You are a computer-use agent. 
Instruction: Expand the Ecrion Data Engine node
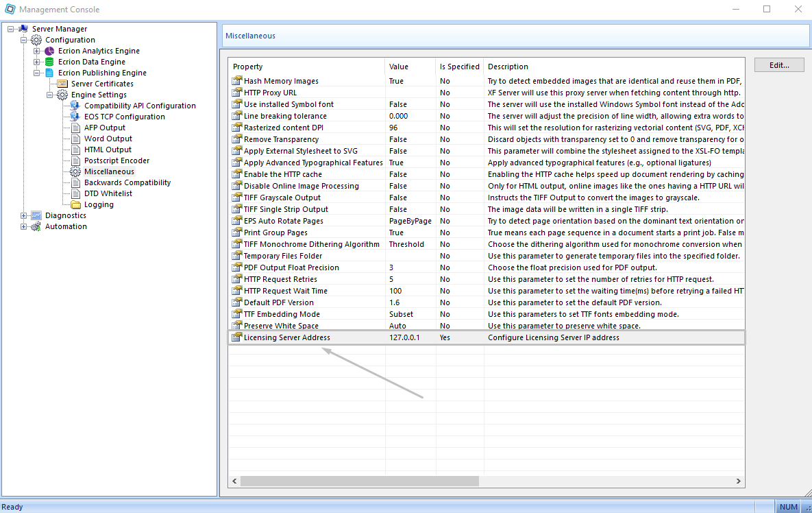click(x=36, y=62)
